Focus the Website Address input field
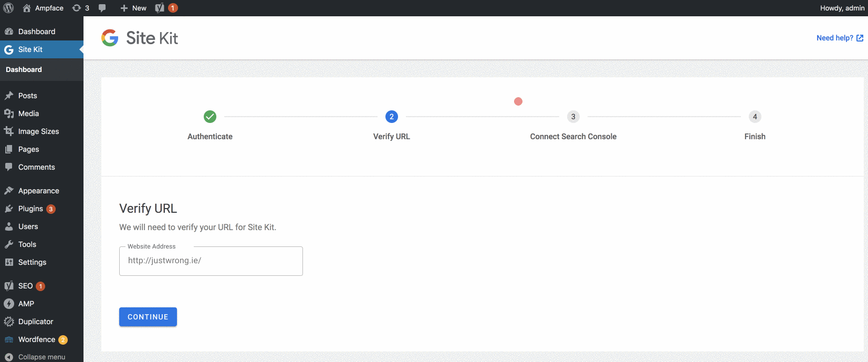Viewport: 868px width, 362px height. click(211, 261)
